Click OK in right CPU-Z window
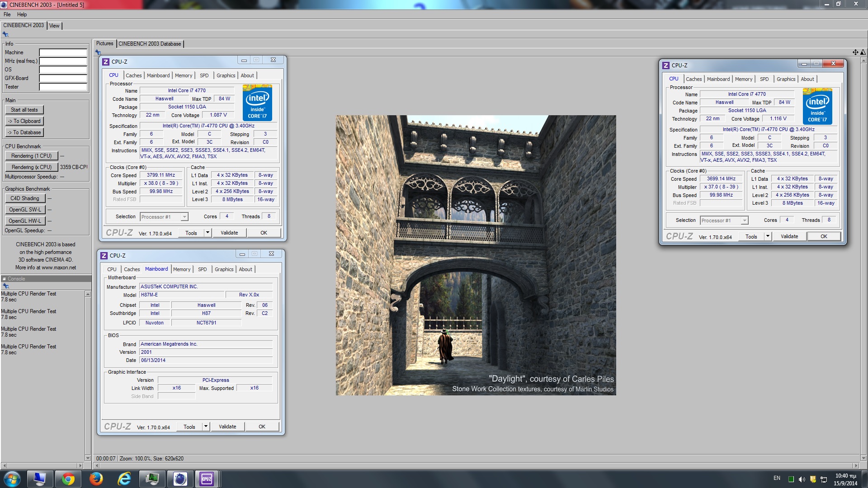This screenshot has height=488, width=868. coord(824,236)
